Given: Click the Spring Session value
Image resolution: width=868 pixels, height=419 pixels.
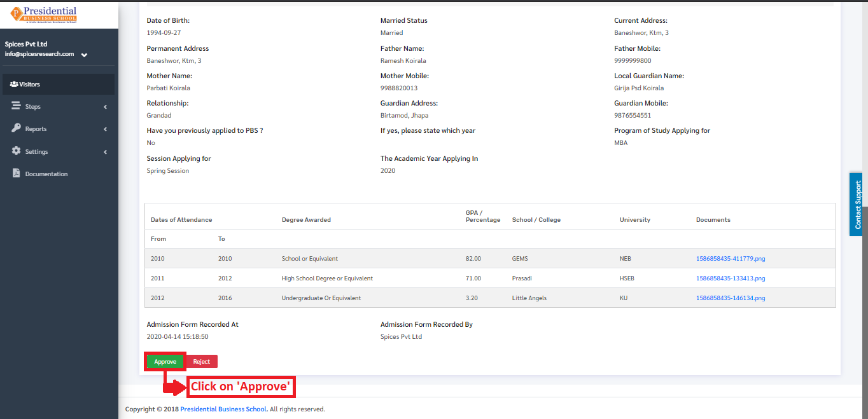Looking at the screenshot, I should coord(168,171).
